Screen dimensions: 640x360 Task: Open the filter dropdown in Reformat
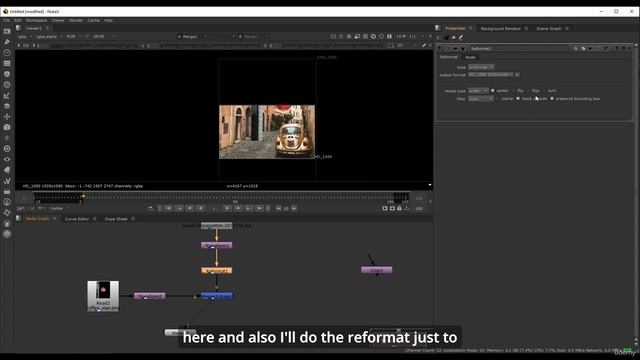coord(481,99)
